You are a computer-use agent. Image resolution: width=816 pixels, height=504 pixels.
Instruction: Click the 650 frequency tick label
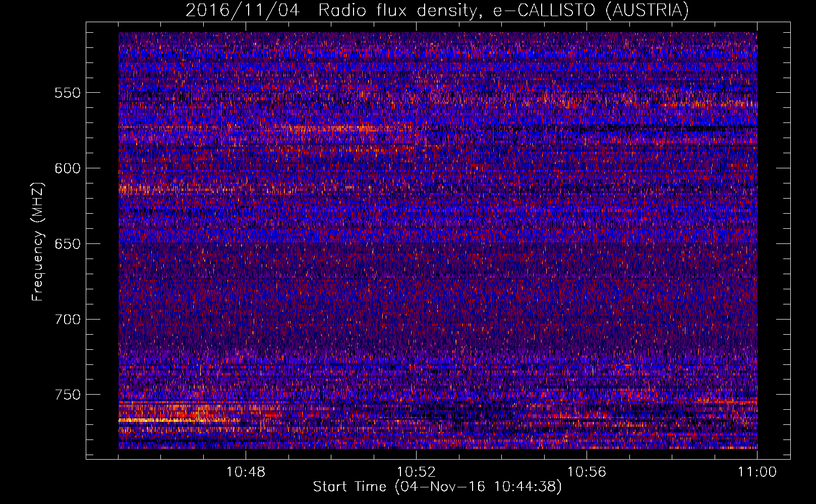(68, 244)
